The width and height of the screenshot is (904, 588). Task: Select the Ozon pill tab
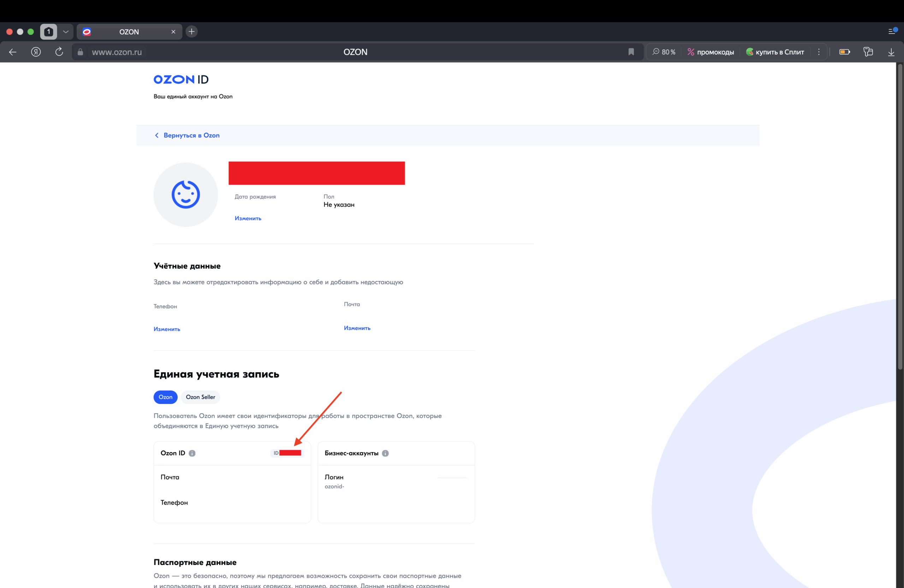tap(165, 397)
